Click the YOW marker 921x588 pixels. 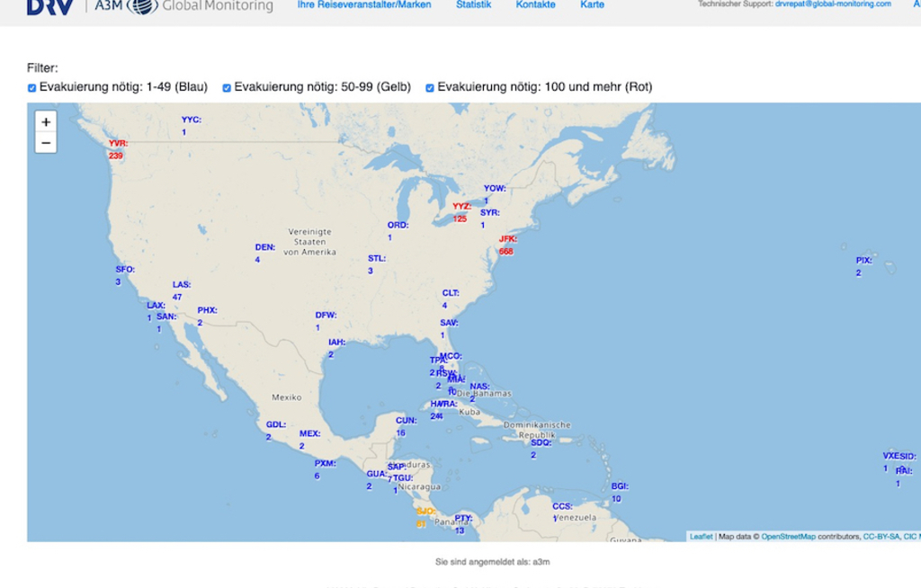(x=494, y=194)
